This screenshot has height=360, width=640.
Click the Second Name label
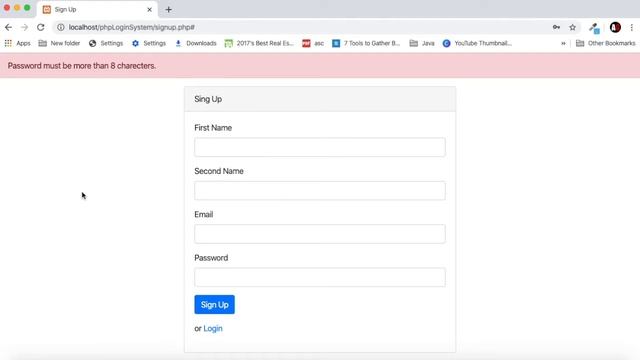pyautogui.click(x=219, y=171)
